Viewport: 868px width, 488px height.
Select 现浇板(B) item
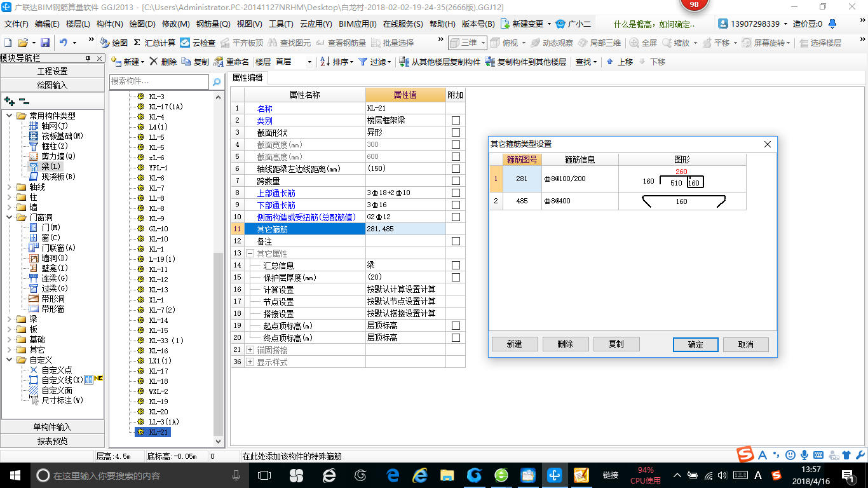(x=52, y=177)
